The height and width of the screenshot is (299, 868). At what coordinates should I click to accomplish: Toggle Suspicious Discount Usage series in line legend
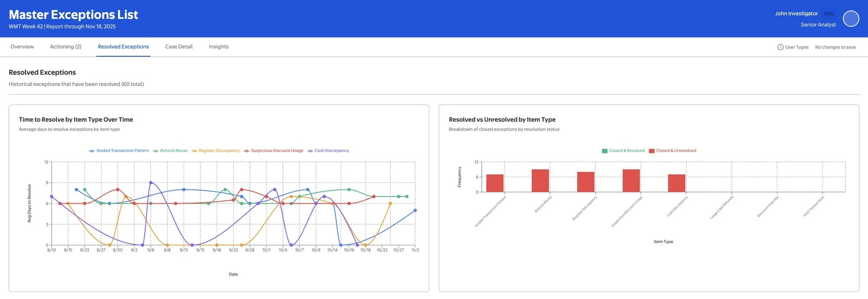273,151
